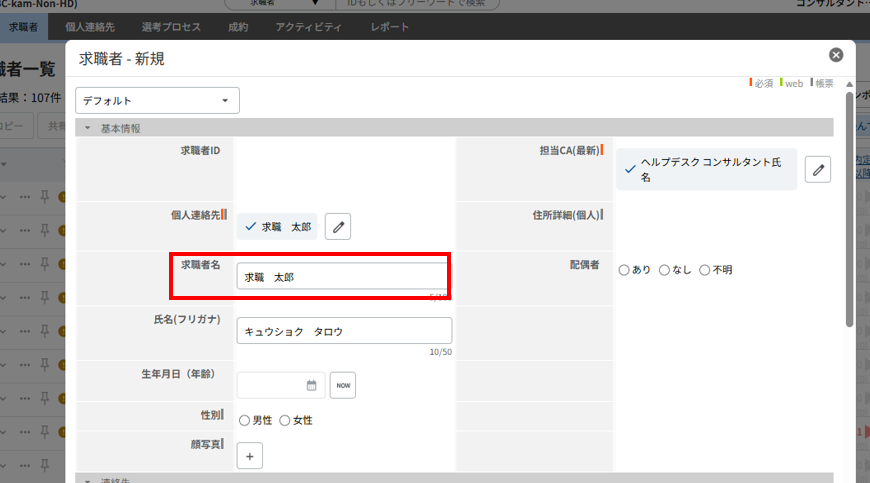Select the 不明 radio for 配偶者

704,270
